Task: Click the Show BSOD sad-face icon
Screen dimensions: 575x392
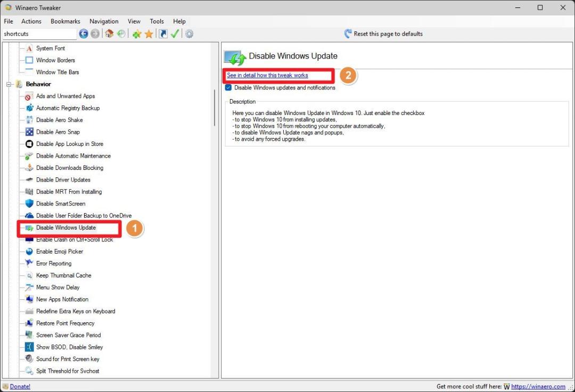Action: click(x=29, y=347)
